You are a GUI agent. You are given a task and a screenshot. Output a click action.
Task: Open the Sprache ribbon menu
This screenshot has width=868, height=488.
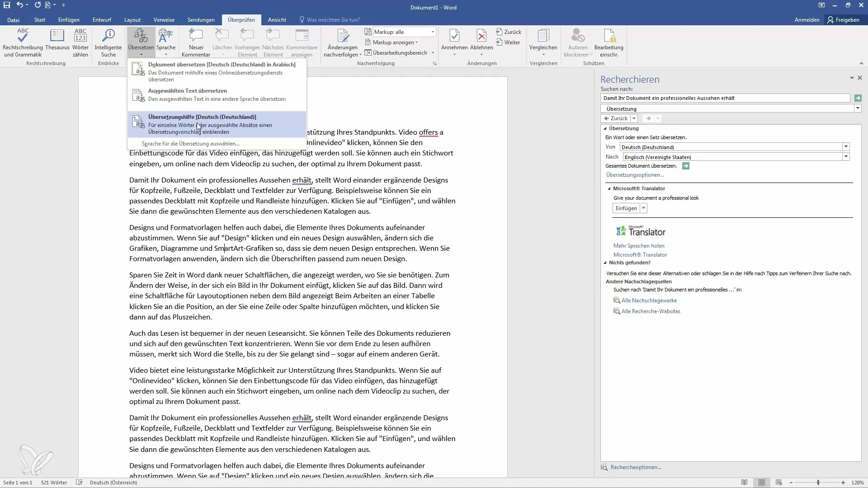pyautogui.click(x=166, y=42)
